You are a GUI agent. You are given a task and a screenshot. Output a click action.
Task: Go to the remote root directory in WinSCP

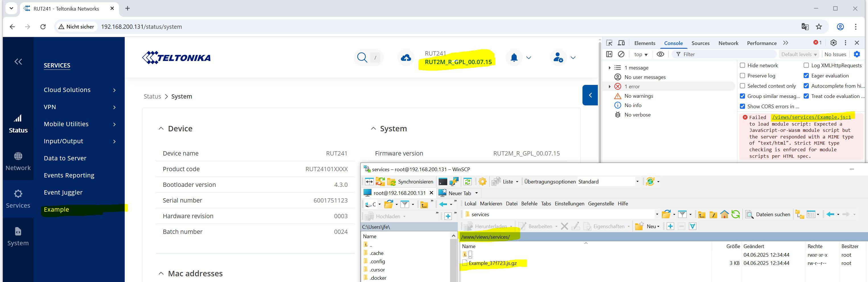pos(713,214)
